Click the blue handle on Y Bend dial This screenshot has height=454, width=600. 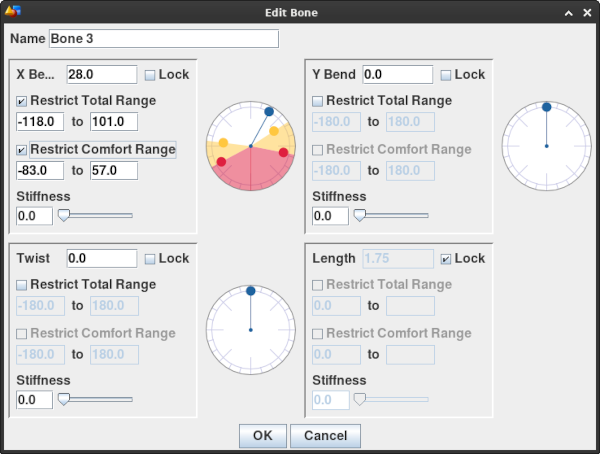tap(546, 106)
